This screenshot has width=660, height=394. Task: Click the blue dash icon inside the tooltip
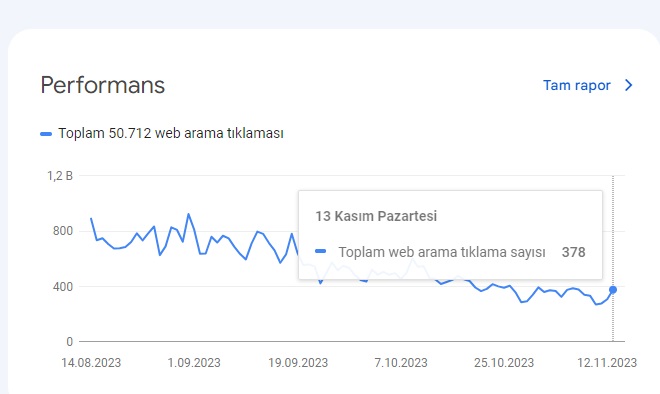click(321, 251)
